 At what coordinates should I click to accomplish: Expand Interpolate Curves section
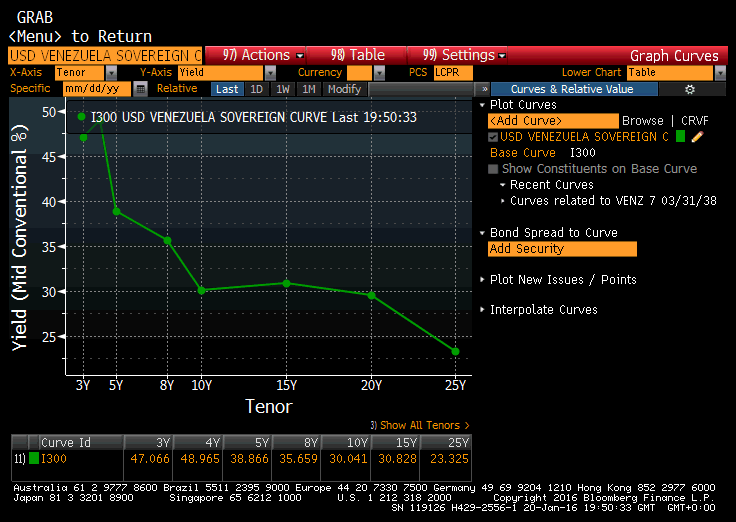pos(482,310)
